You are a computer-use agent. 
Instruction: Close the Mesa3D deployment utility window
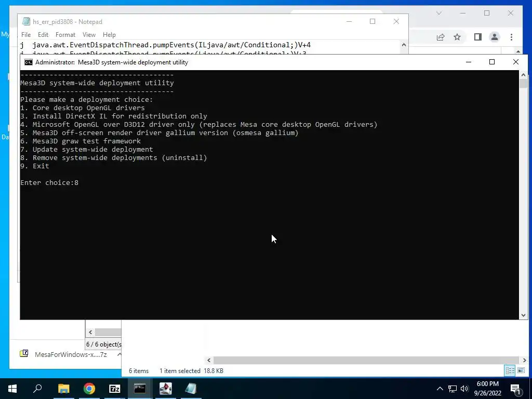(x=516, y=62)
